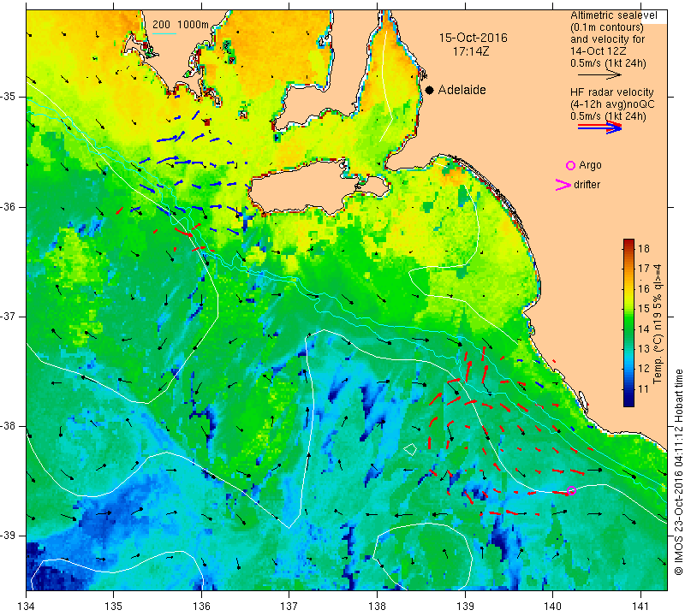Screen dimensions: 685x616
Task: Click the drifter legend label
Action: (587, 185)
